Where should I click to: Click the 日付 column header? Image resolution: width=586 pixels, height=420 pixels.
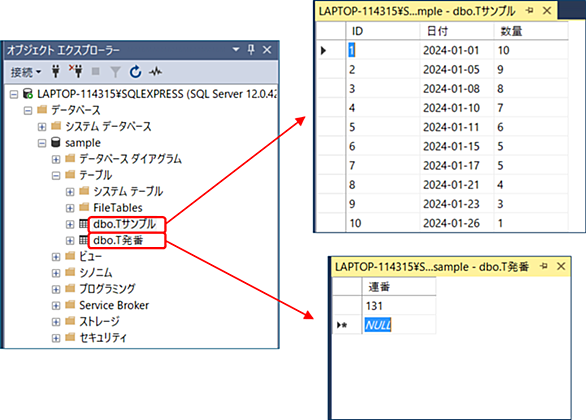(437, 31)
